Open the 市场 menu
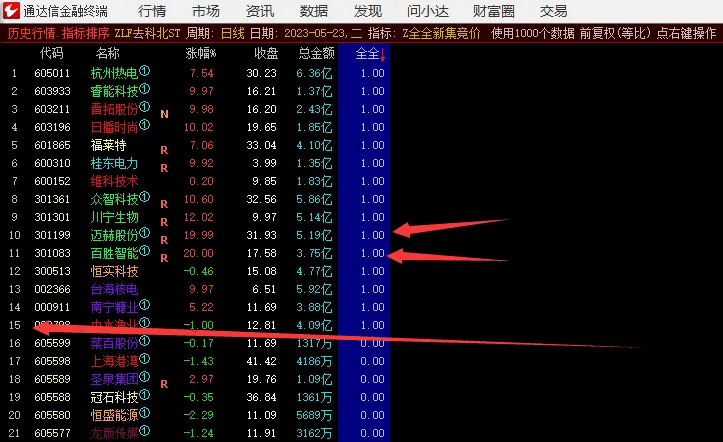The height and width of the screenshot is (442, 723). 206,11
